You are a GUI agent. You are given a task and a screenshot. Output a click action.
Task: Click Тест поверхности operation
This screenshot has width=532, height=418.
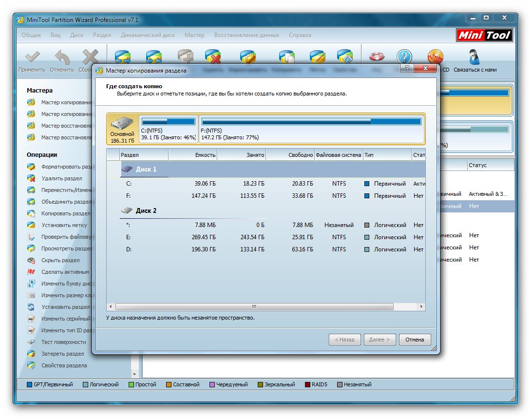tap(63, 342)
